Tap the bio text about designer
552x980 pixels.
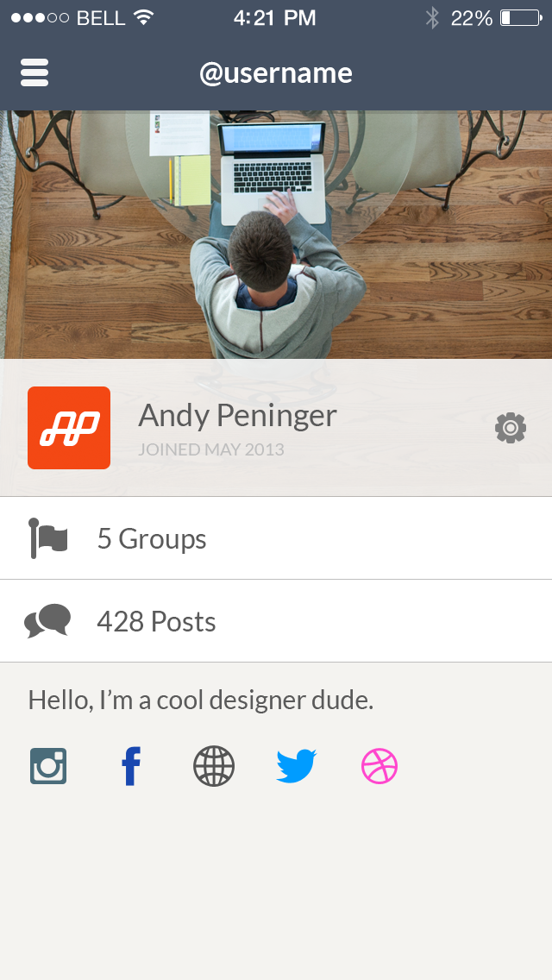pos(201,700)
